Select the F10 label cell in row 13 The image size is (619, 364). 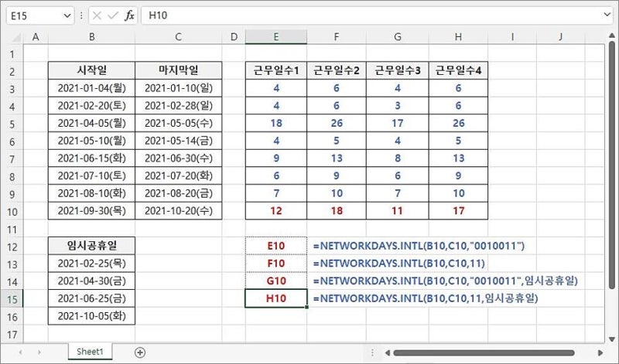276,264
